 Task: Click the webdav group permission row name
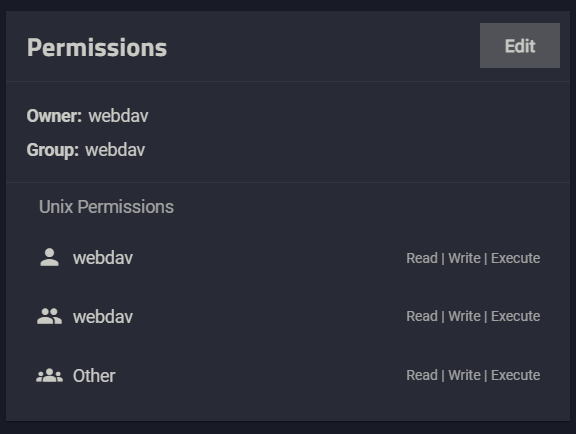pyautogui.click(x=103, y=316)
